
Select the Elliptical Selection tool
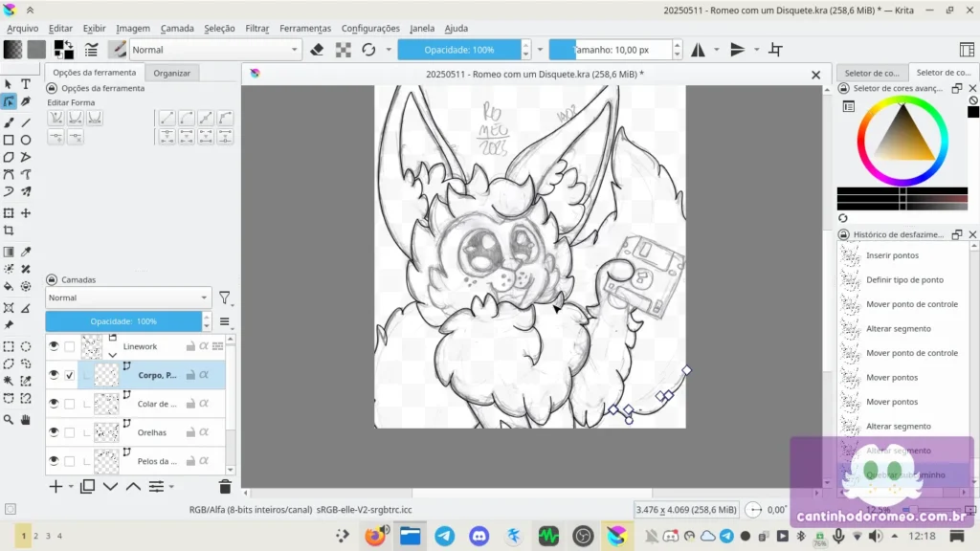[26, 346]
